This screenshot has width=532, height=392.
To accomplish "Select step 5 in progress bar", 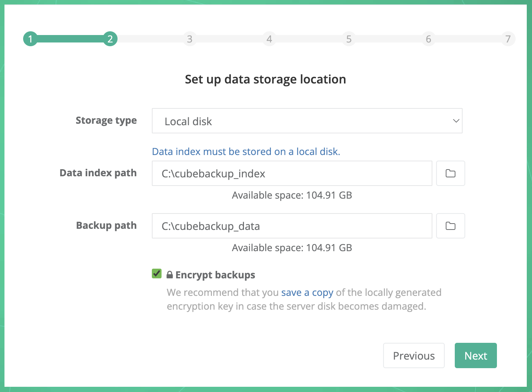I will click(x=349, y=39).
